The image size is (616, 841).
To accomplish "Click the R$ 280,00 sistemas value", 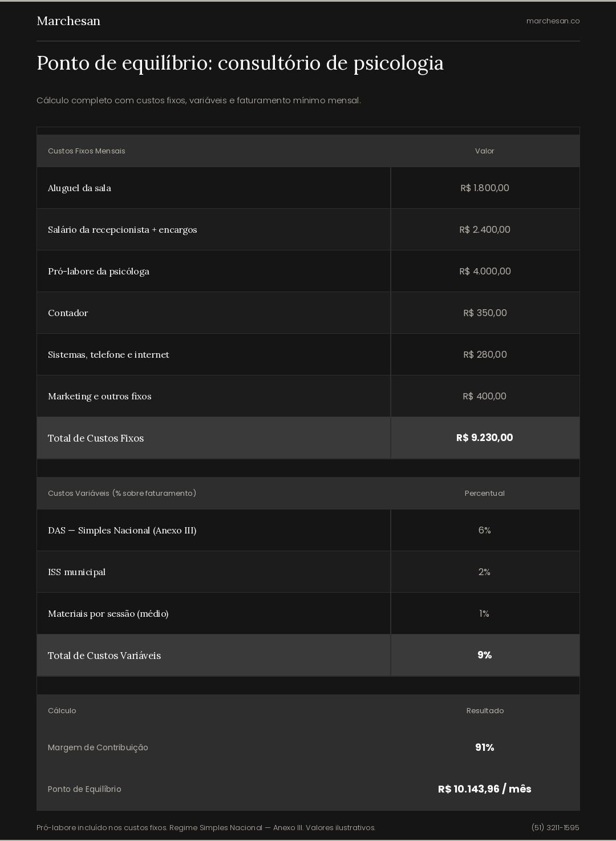I will 485,354.
